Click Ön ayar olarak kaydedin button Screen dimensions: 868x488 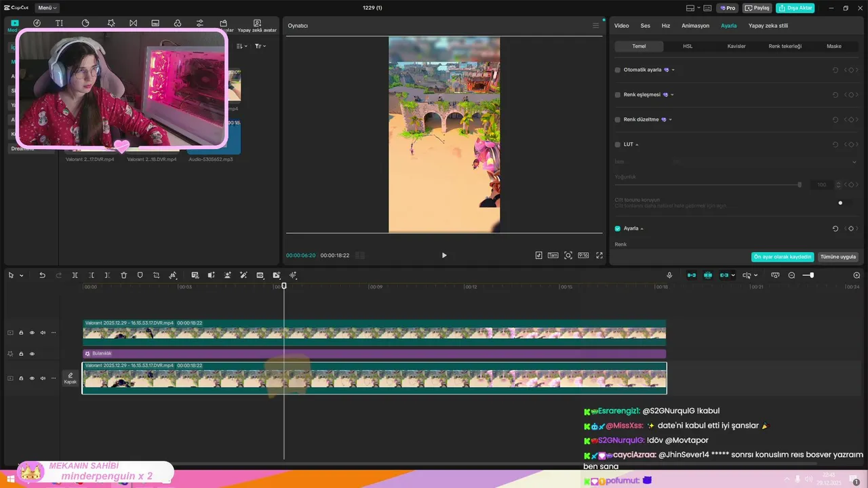(x=783, y=257)
